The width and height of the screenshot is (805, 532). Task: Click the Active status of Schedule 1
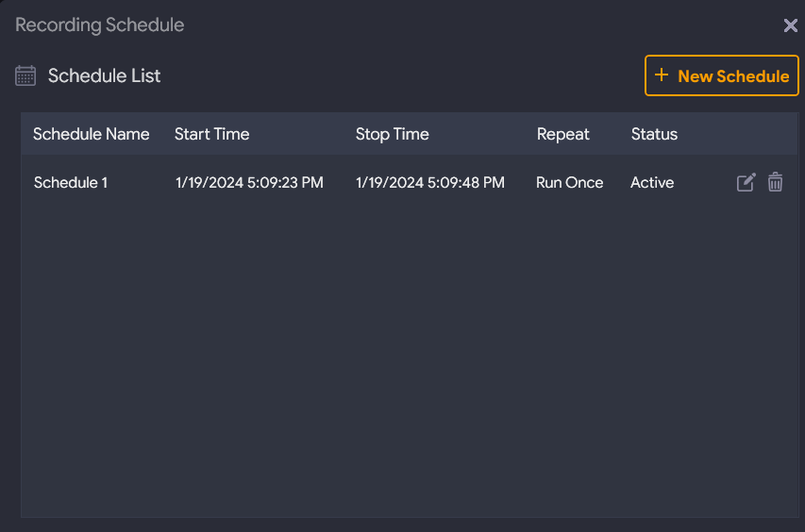pyautogui.click(x=652, y=183)
